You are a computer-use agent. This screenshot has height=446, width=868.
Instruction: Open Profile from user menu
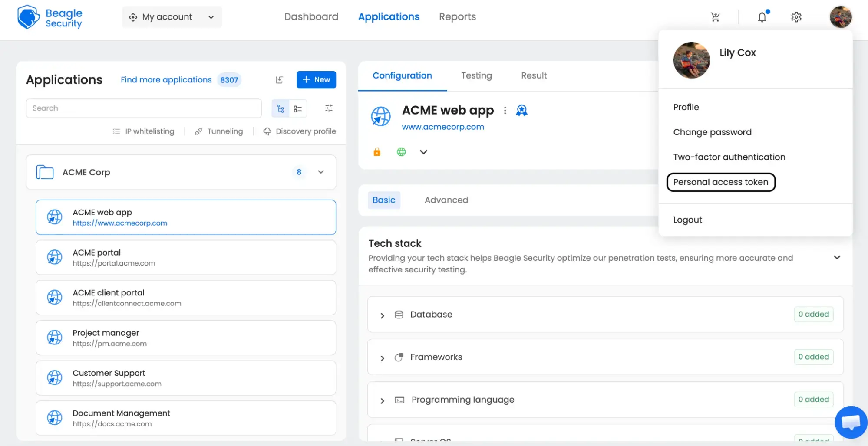[686, 107]
